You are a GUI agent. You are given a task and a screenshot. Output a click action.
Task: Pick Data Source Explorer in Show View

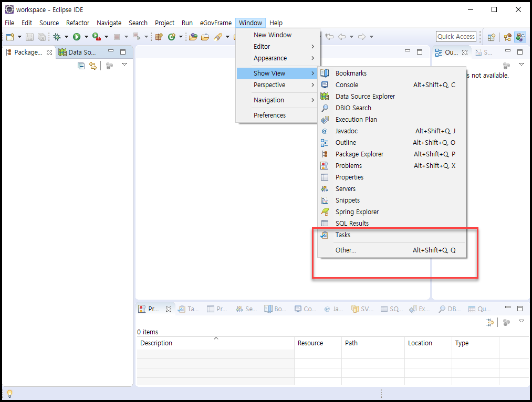pyautogui.click(x=392, y=96)
